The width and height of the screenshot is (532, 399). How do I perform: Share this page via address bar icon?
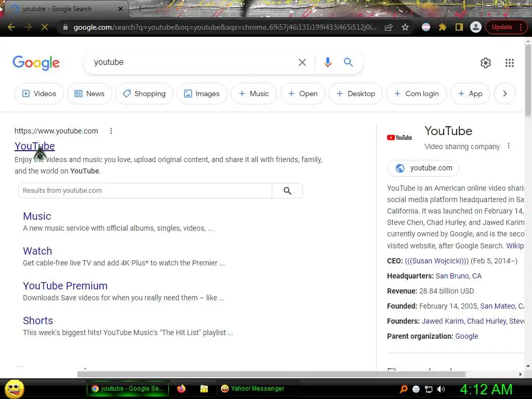(x=389, y=27)
